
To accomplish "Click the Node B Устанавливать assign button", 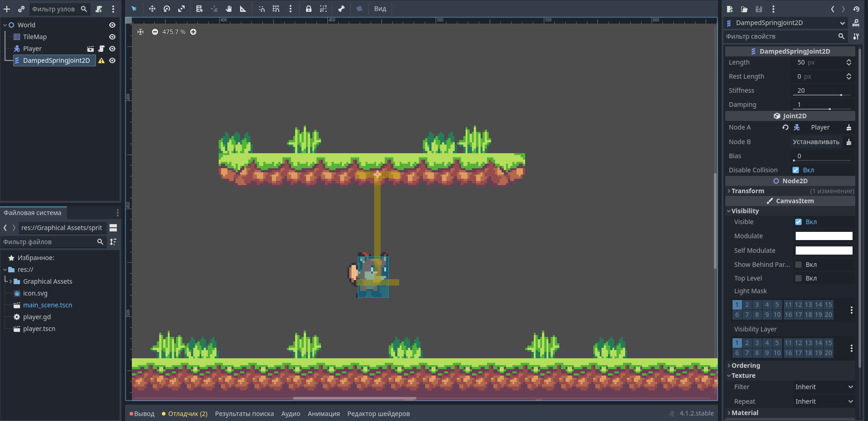I will pos(816,142).
